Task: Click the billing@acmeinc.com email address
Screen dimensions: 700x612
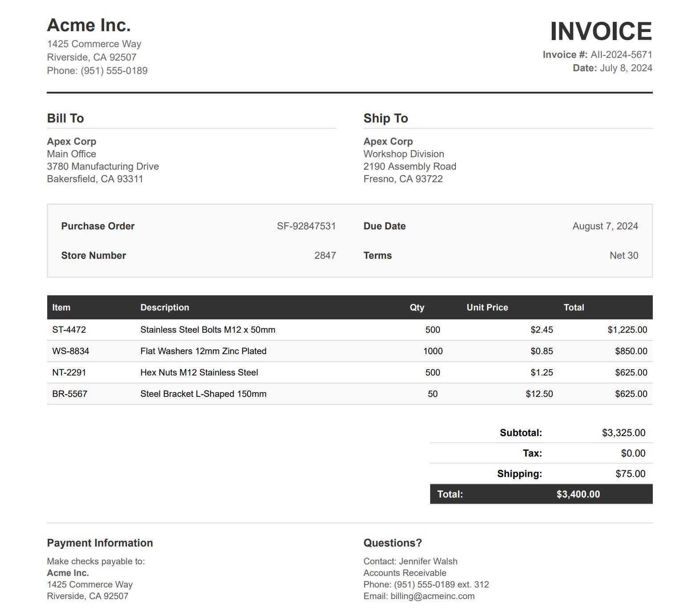Action: pos(432,596)
